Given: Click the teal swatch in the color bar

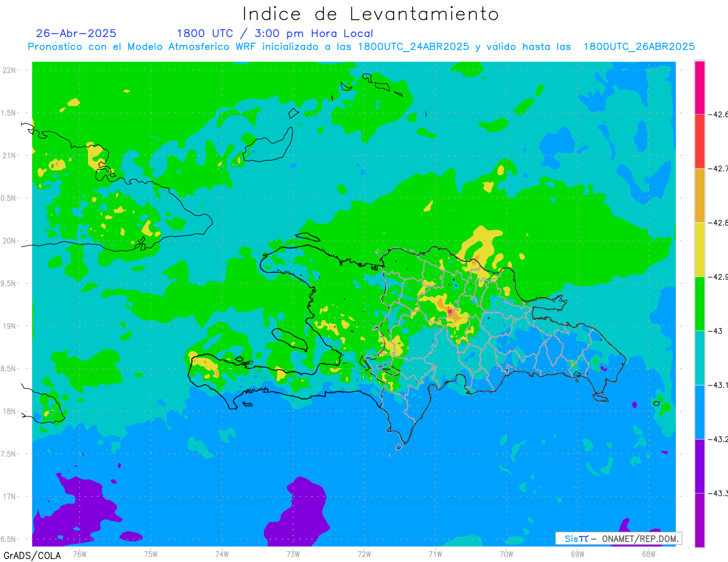Looking at the screenshot, I should pos(699,358).
